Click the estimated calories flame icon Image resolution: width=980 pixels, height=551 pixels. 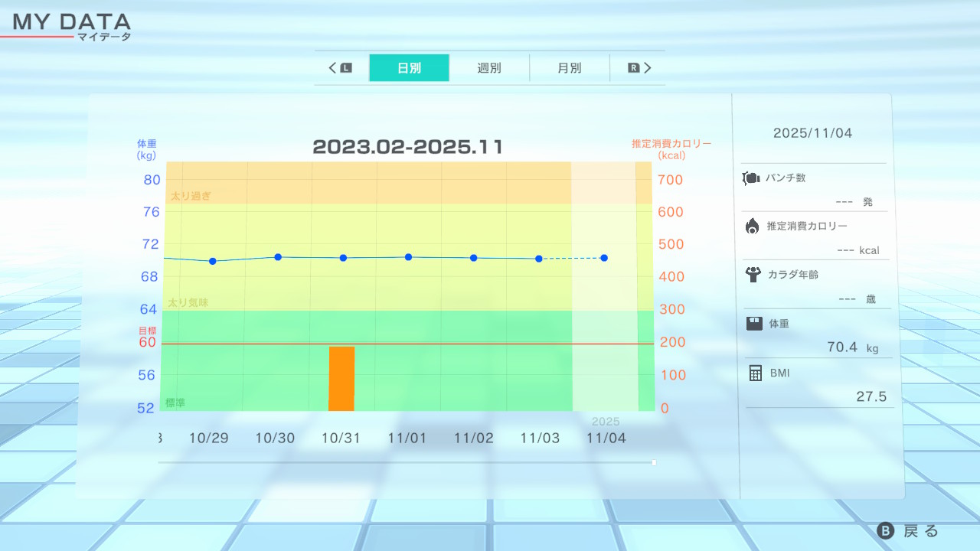click(x=753, y=226)
